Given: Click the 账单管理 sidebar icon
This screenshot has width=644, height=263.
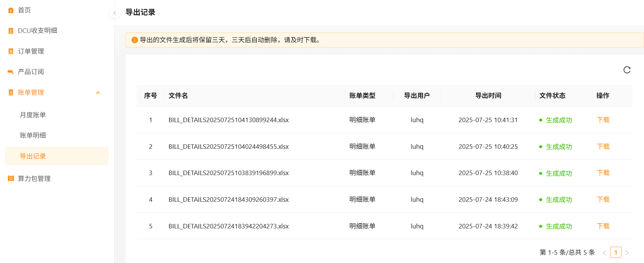Looking at the screenshot, I should pos(11,92).
